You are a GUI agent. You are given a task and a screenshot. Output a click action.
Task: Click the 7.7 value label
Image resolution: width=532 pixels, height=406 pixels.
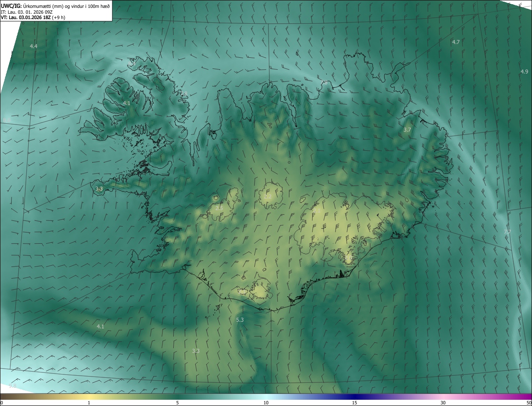[507, 231]
